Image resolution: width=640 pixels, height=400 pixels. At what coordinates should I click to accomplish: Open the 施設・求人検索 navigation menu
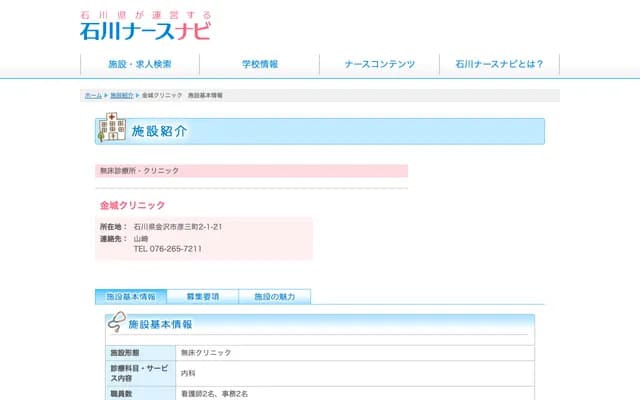[x=140, y=64]
